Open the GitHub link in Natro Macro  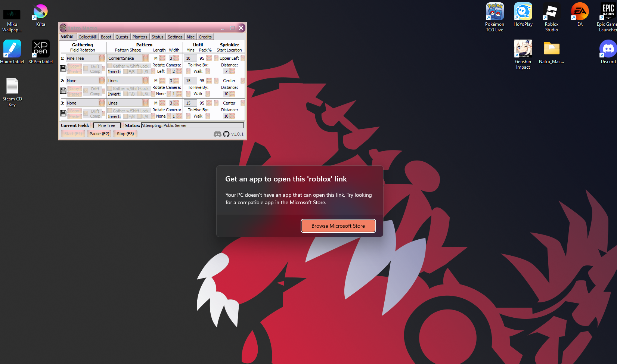point(226,134)
